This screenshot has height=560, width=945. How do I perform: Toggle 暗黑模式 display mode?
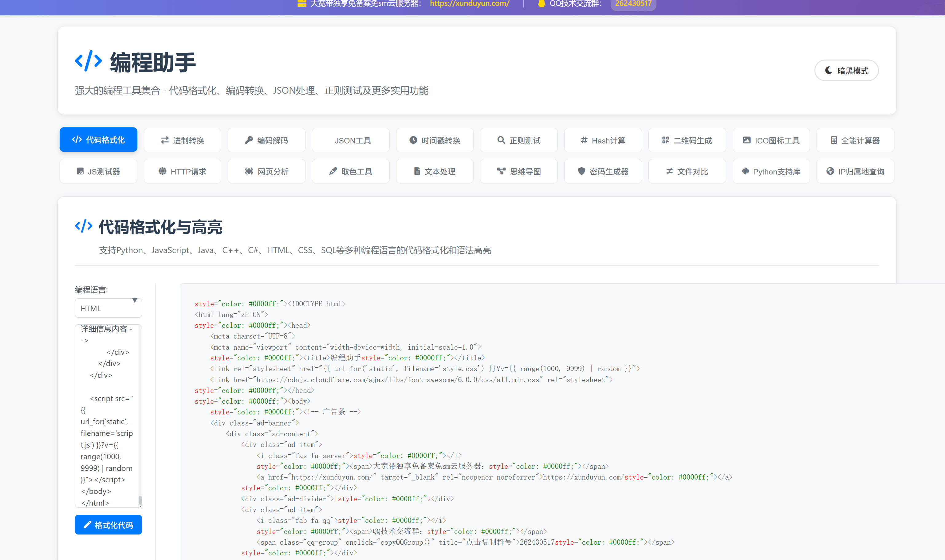pos(846,70)
